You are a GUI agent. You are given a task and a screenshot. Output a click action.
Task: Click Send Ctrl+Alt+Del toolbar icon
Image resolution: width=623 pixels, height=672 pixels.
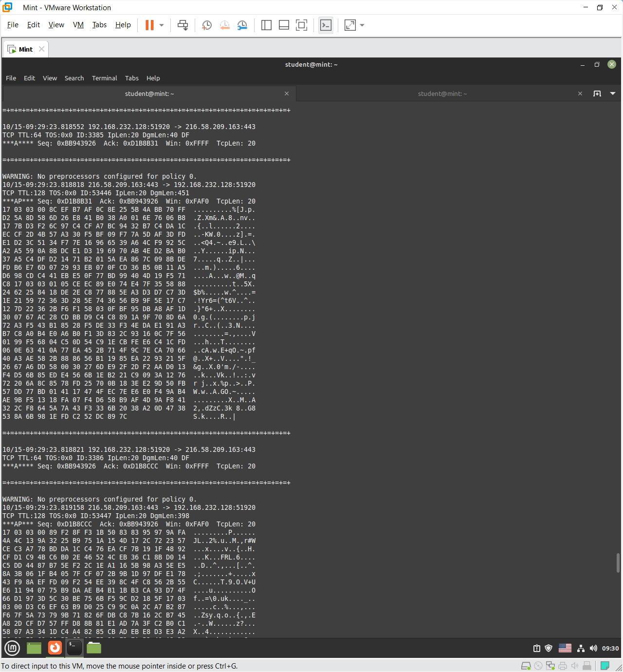point(183,25)
